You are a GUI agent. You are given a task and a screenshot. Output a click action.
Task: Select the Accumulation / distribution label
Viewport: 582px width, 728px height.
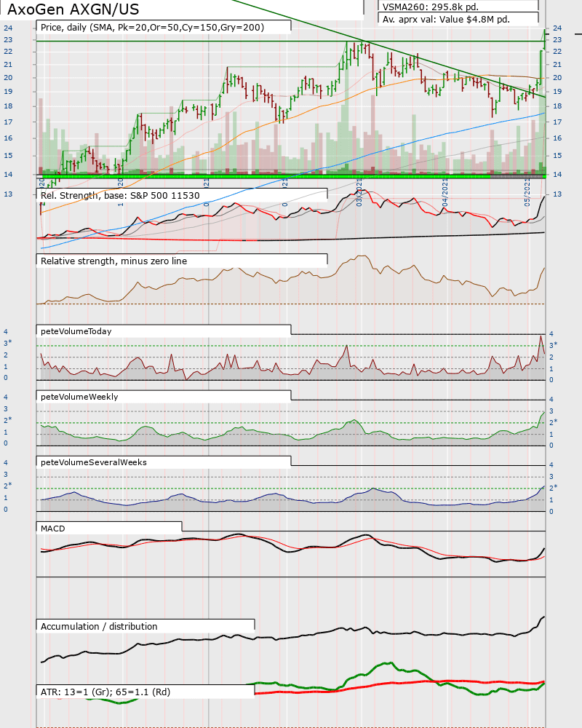click(99, 626)
